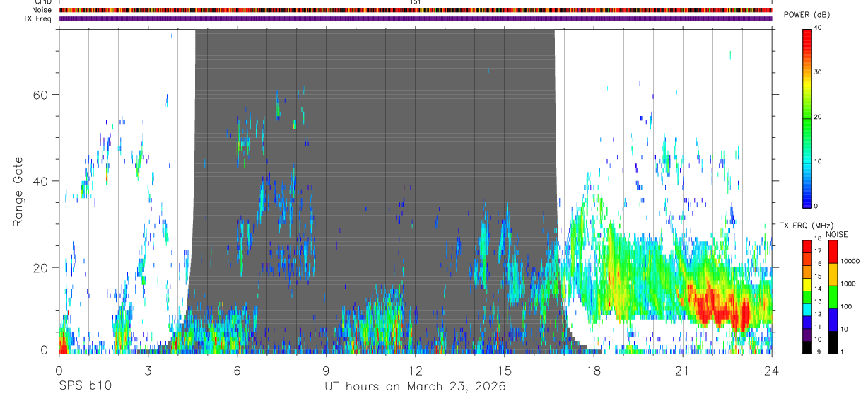Image resolution: width=868 pixels, height=401 pixels.
Task: Select the cyan 12-13 MHz TX FRQ swatch
Action: point(807,310)
